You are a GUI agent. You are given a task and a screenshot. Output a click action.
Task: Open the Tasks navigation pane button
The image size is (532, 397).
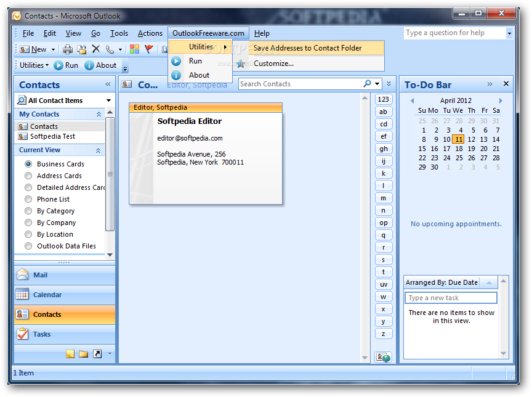(x=65, y=334)
